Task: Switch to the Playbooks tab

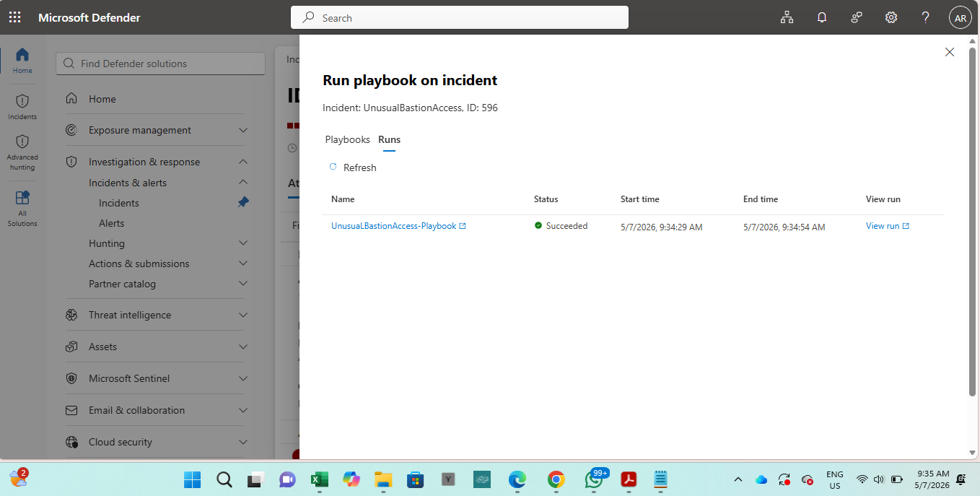Action: [347, 139]
